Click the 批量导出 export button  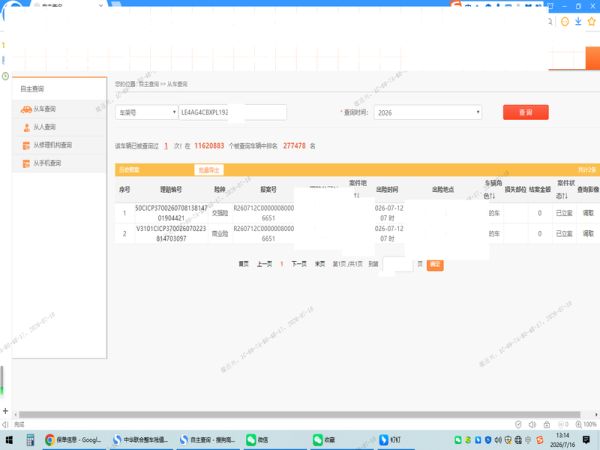pyautogui.click(x=209, y=170)
